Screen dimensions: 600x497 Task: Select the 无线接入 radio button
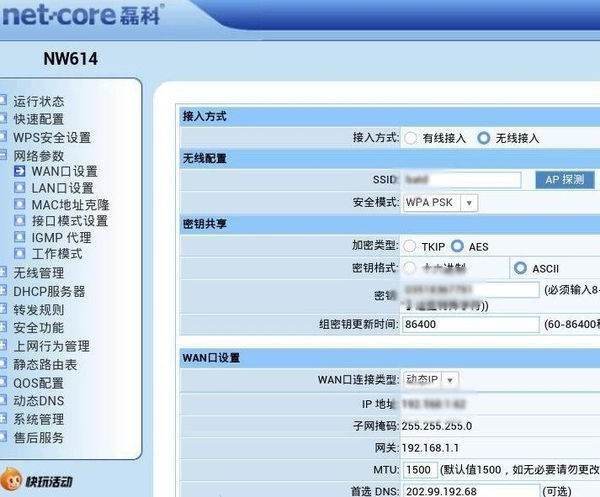pyautogui.click(x=485, y=139)
